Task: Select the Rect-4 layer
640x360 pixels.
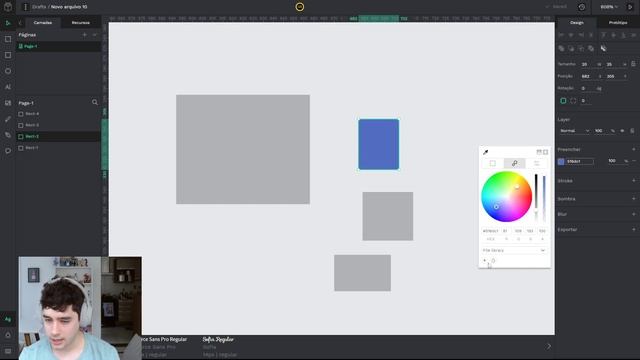Action: tap(58, 114)
